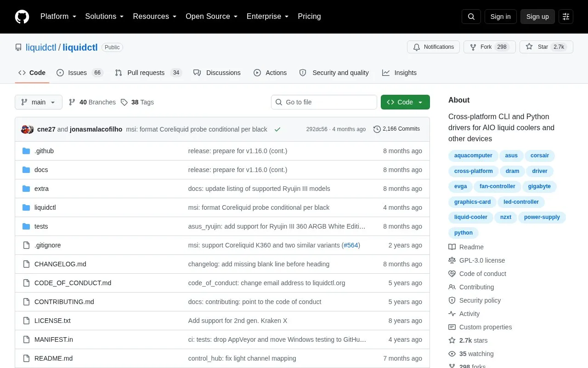Click the Sign in button
The height and width of the screenshot is (368, 588).
click(500, 17)
